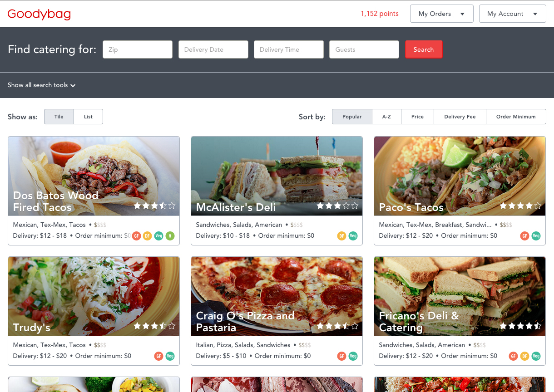Click the star rating on Paco's Tacos card
Image resolution: width=554 pixels, height=392 pixels.
click(x=520, y=206)
